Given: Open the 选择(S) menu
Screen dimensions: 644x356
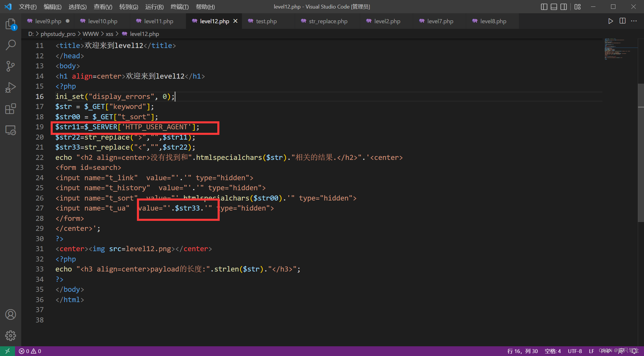Looking at the screenshot, I should [x=77, y=6].
